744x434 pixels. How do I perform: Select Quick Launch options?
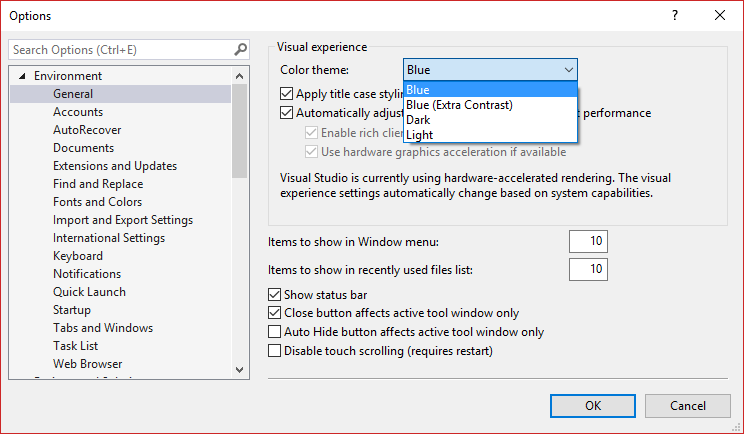click(x=89, y=292)
